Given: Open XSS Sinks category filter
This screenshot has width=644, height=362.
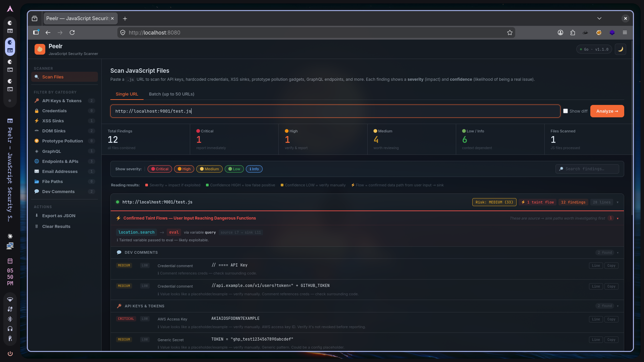Looking at the screenshot, I should (53, 121).
